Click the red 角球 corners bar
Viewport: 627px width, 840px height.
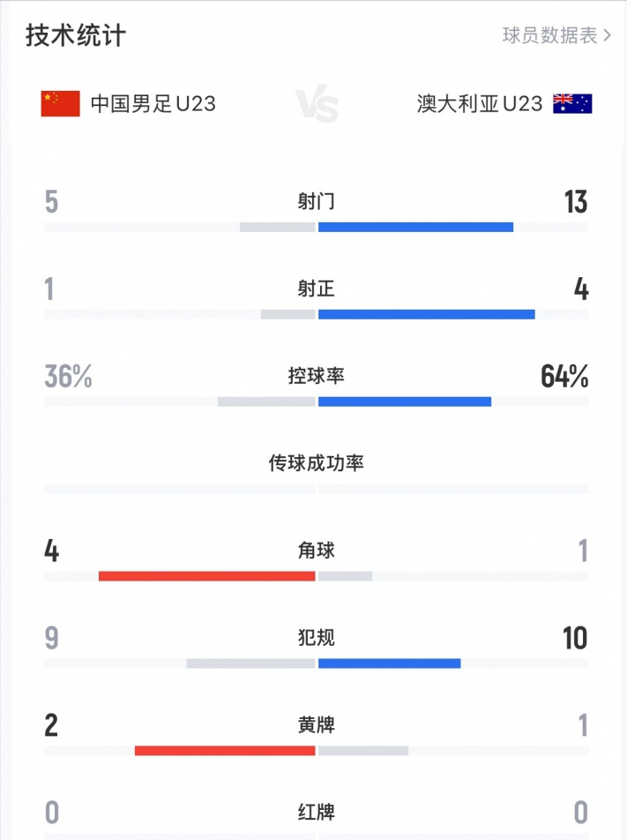tap(207, 576)
